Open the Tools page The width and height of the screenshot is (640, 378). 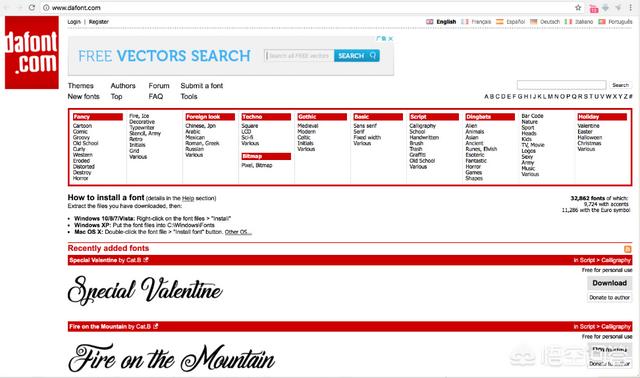189,96
